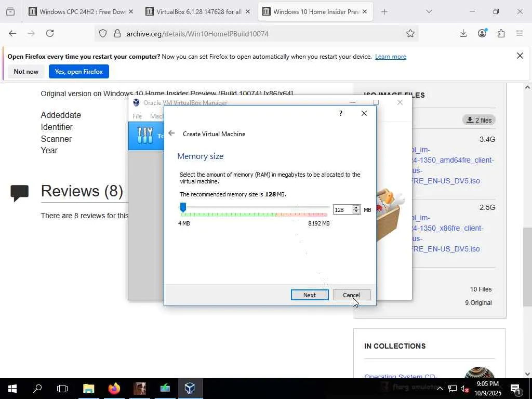Open help with the question mark button

(341, 113)
